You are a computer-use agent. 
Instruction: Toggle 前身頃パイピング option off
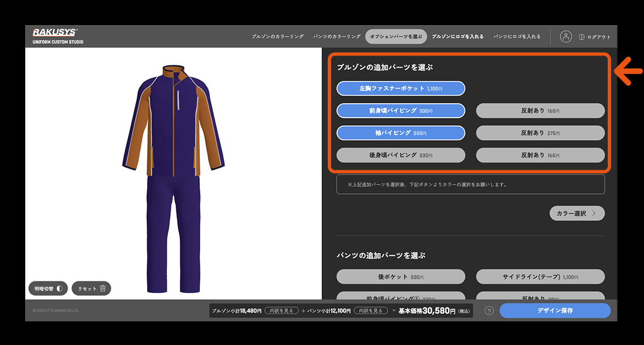click(401, 111)
